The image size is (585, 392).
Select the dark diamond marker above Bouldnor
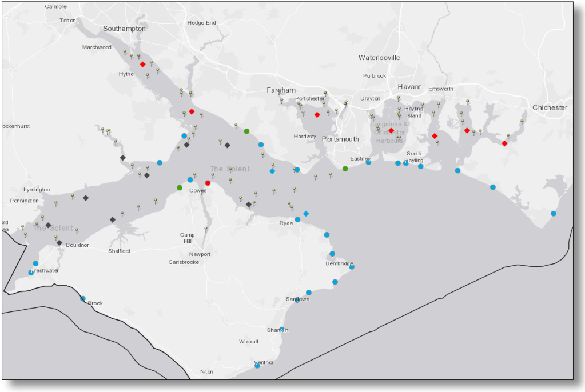coord(59,243)
